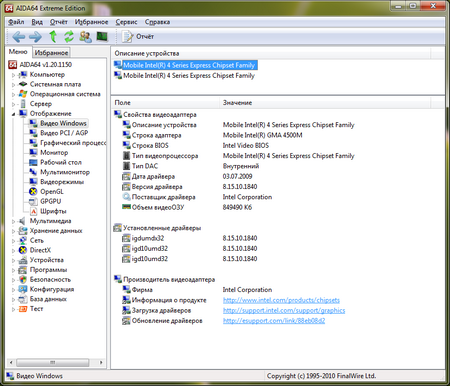Click the Устройства tree icon
The image size is (450, 386).
[23, 260]
